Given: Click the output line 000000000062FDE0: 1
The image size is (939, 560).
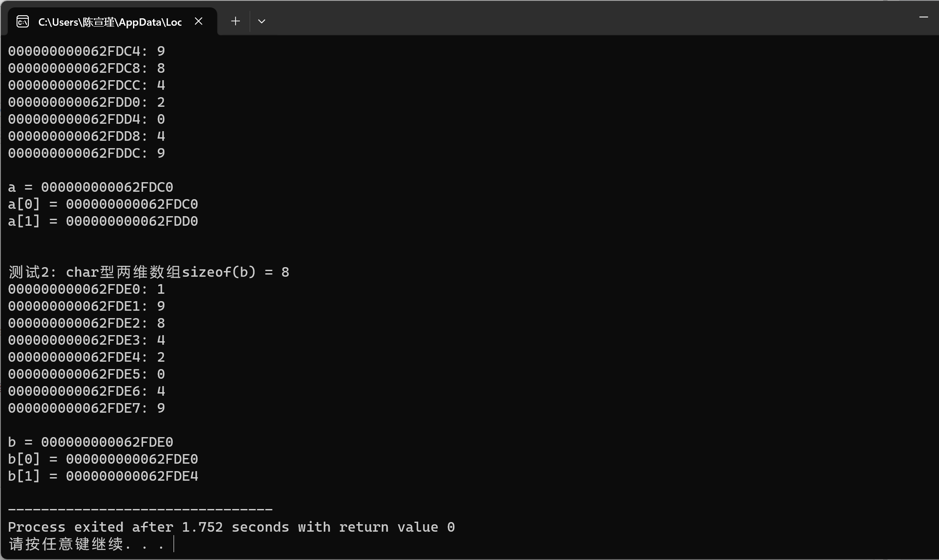Looking at the screenshot, I should 86,289.
